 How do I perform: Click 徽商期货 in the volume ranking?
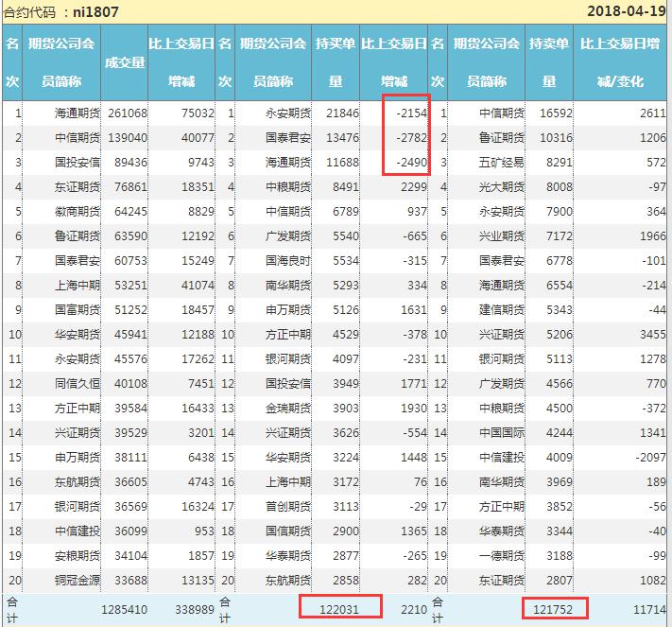[78, 212]
